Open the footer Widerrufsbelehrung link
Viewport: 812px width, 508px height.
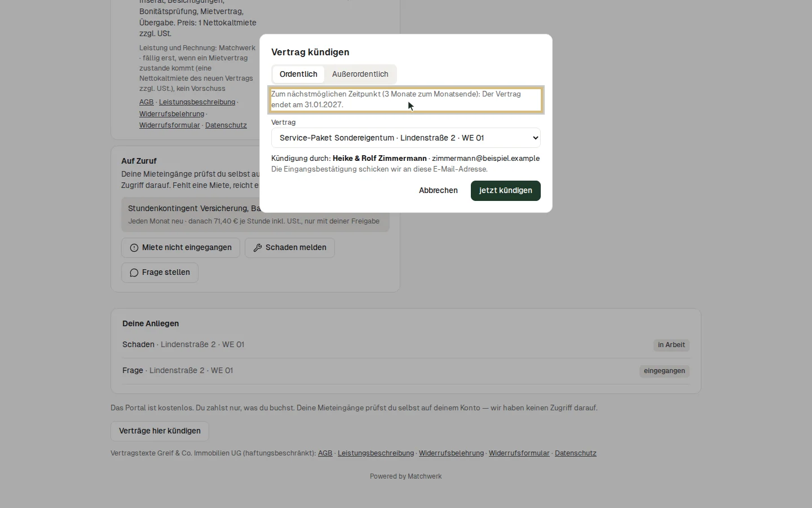(x=451, y=453)
